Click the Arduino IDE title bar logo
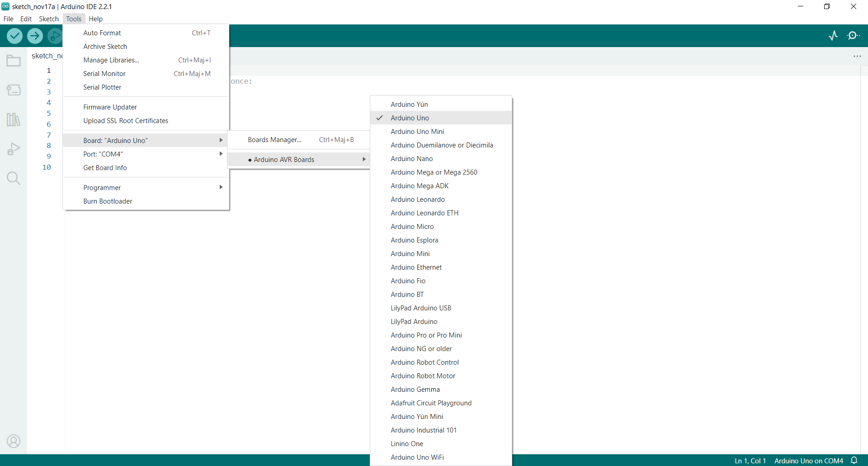This screenshot has height=466, width=868. [x=5, y=6]
